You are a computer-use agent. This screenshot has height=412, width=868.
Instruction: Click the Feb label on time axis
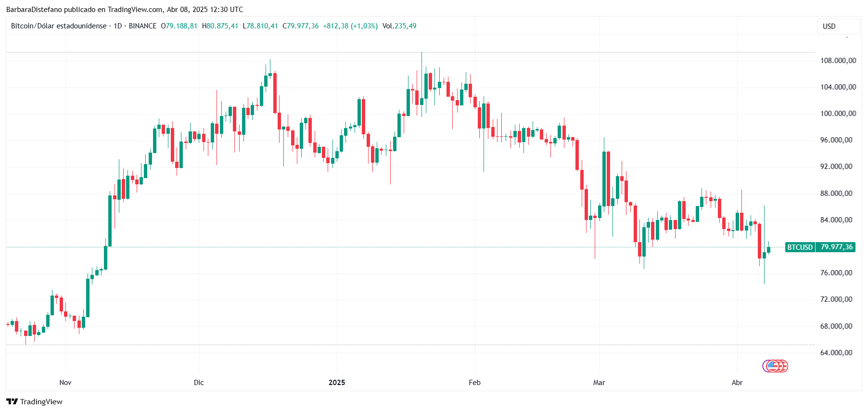474,383
